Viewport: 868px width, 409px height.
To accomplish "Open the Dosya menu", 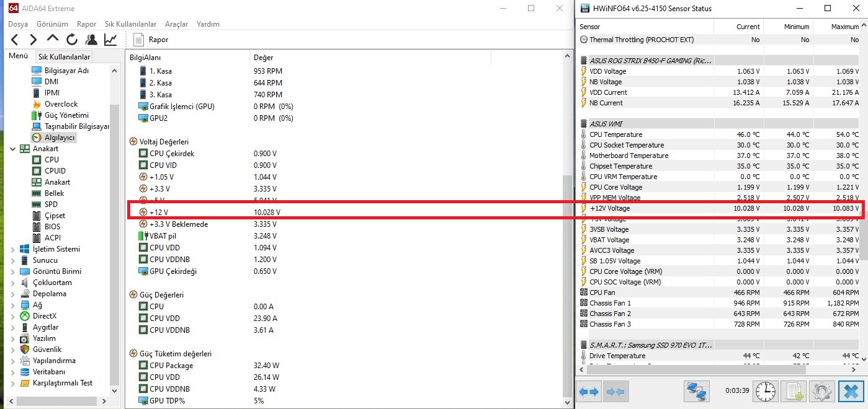I will point(18,24).
